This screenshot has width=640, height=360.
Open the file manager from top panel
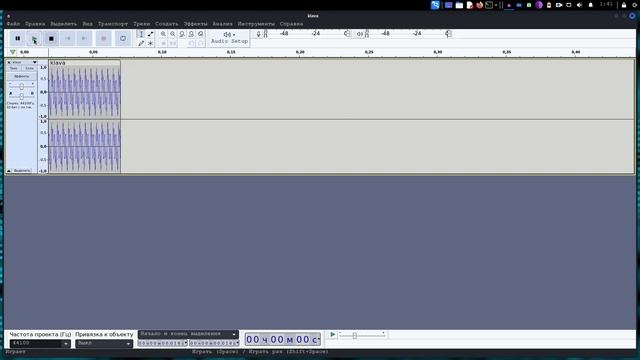pyautogui.click(x=459, y=5)
